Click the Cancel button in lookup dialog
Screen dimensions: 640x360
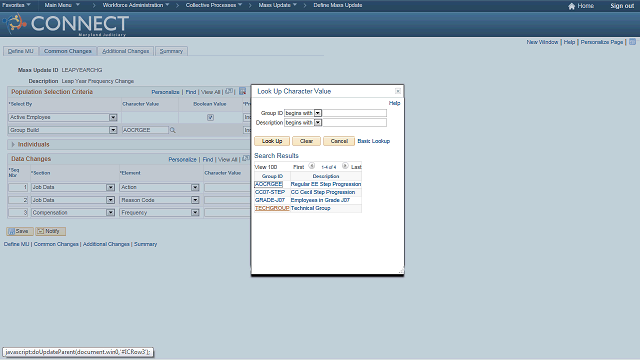coord(339,141)
